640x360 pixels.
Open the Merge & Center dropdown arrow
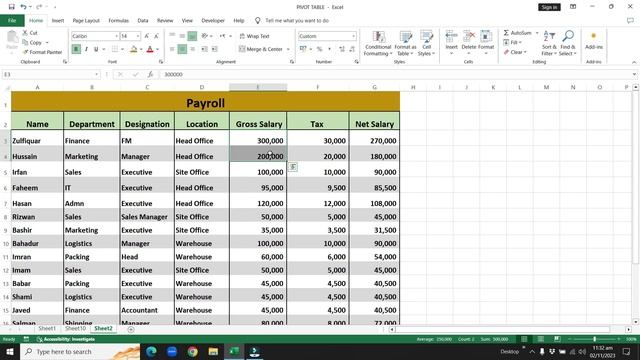[x=288, y=49]
